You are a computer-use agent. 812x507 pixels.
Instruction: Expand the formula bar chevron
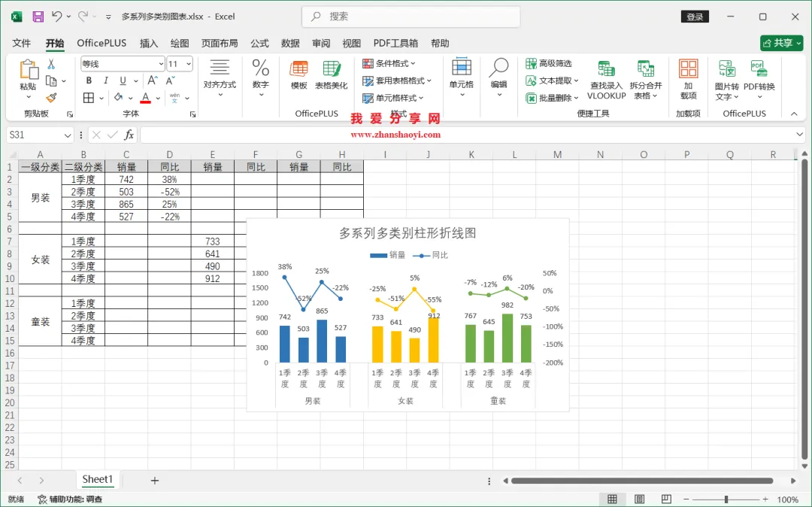point(799,135)
